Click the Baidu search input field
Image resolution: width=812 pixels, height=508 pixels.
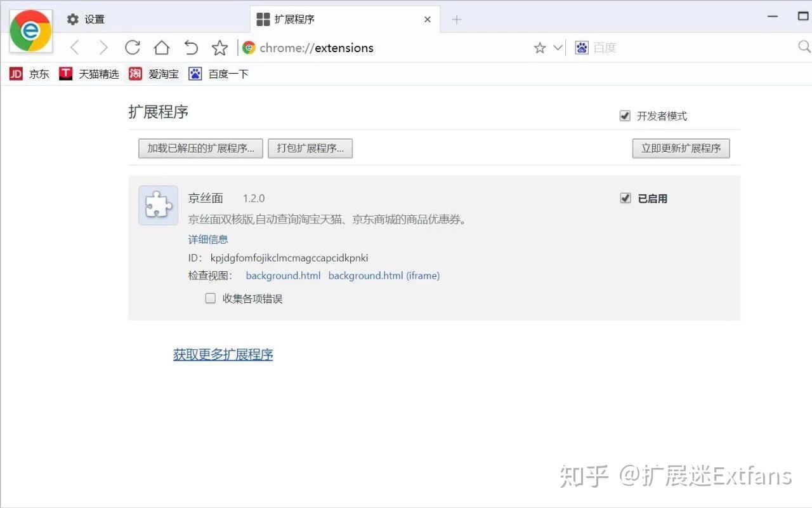(691, 48)
